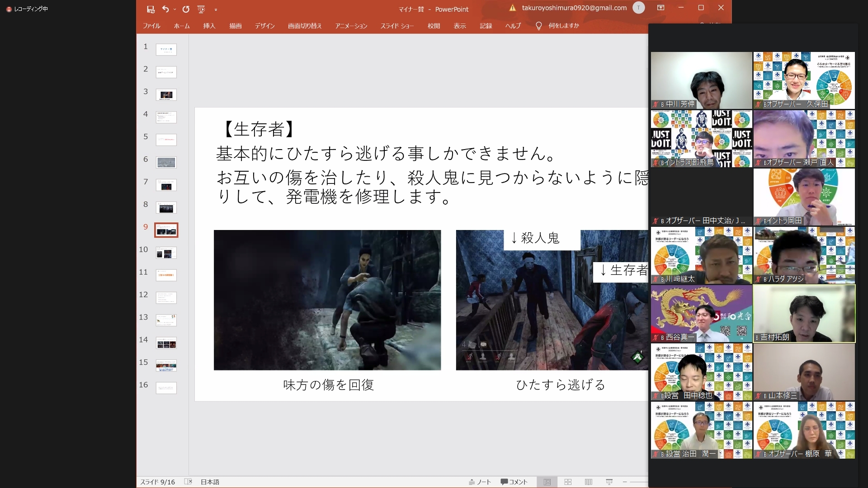Select slide 8 thumbnail
Screen dimensions: 868x488
click(166, 207)
